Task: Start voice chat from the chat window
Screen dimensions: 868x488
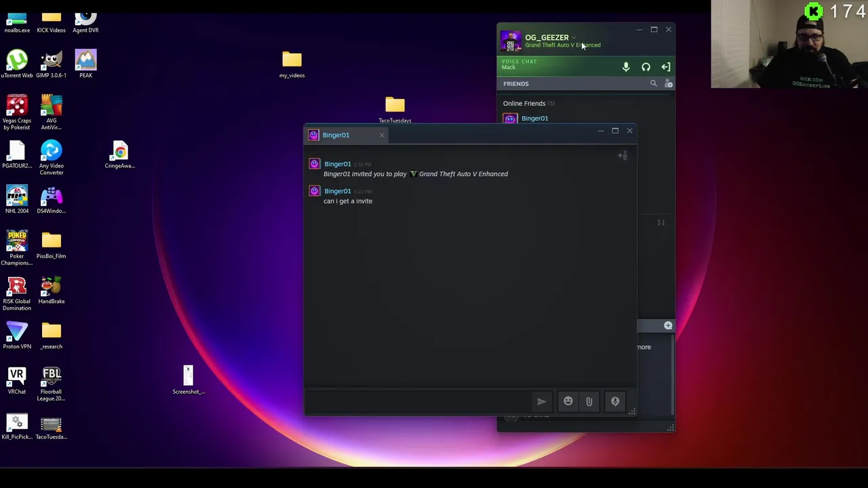Action: click(x=615, y=402)
